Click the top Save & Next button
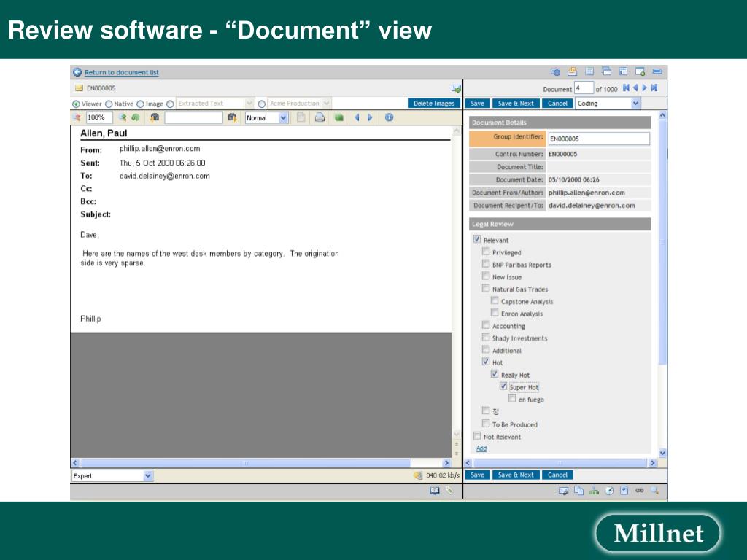Viewport: 747px width, 560px height. [516, 104]
